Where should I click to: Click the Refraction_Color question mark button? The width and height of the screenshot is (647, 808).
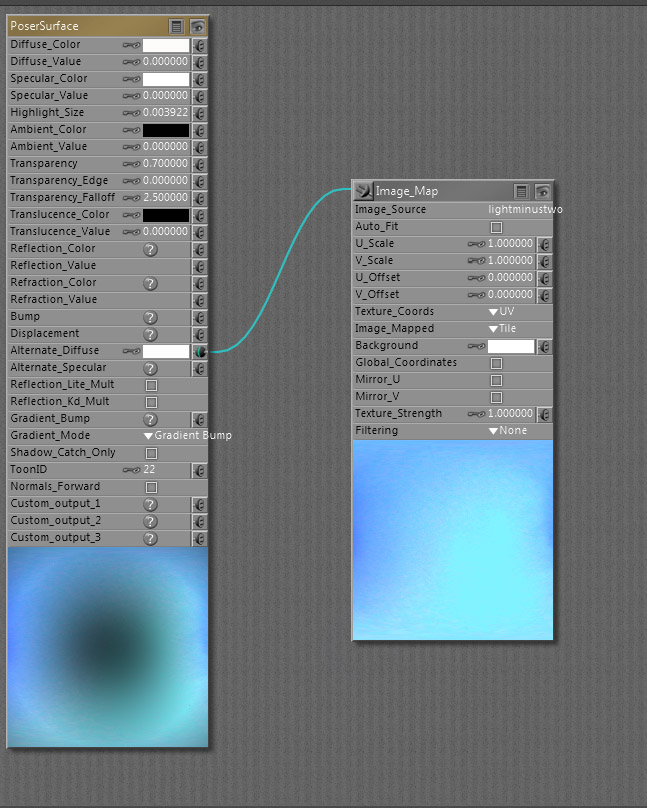pos(150,283)
